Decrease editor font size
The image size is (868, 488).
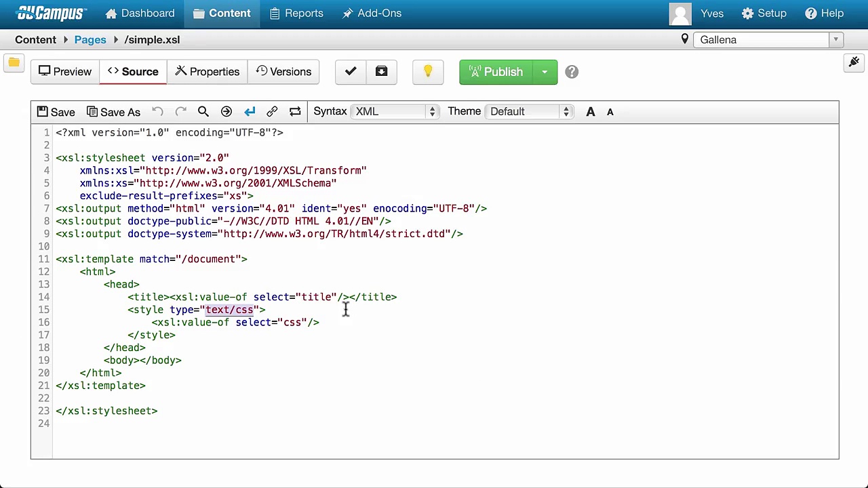610,112
